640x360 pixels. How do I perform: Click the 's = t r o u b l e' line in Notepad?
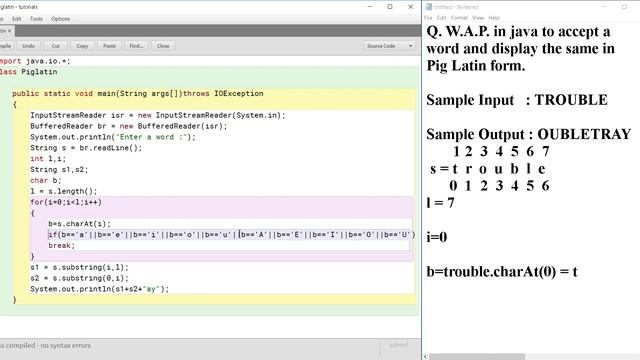[x=488, y=169]
